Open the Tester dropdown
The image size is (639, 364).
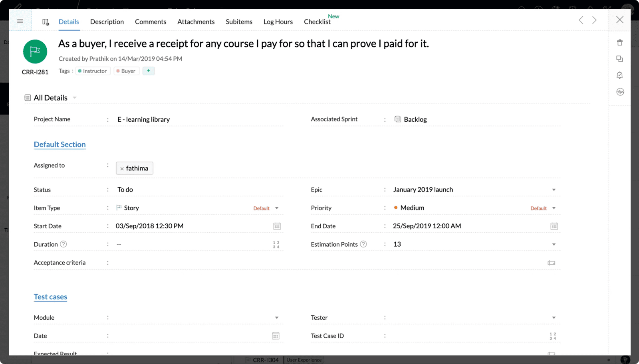554,318
